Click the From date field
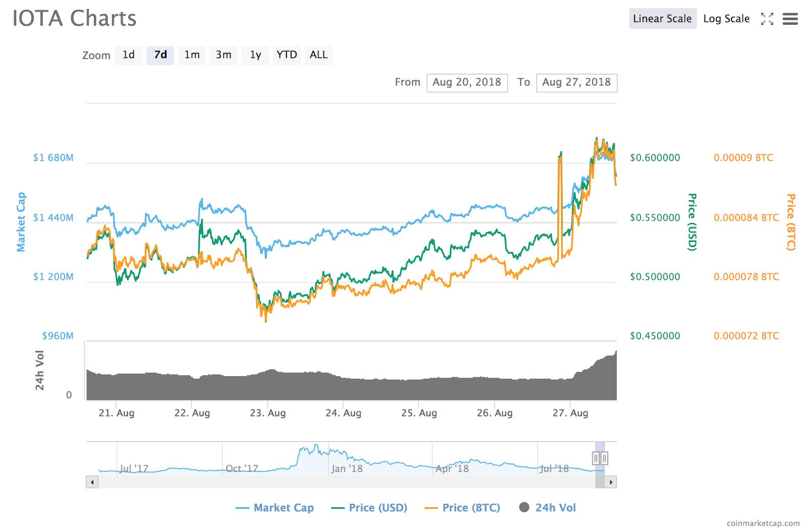 click(x=467, y=83)
